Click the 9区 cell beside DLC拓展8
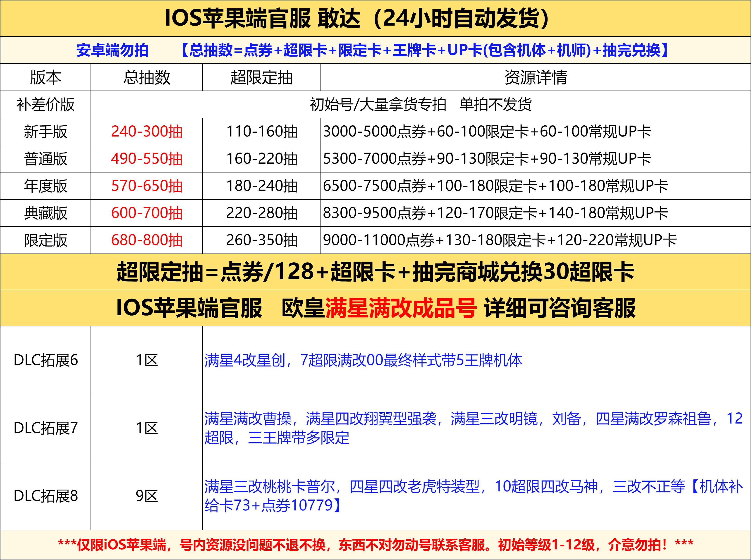The image size is (751, 560). [146, 496]
